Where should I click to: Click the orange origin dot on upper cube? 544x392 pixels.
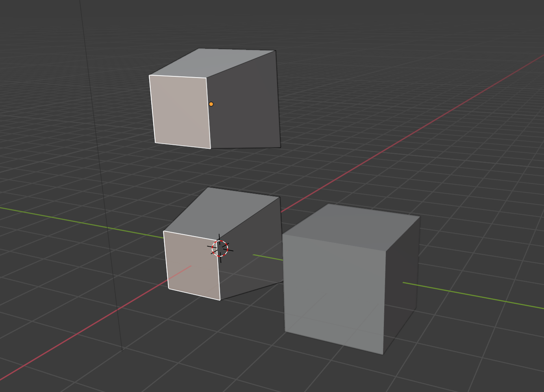tap(211, 104)
